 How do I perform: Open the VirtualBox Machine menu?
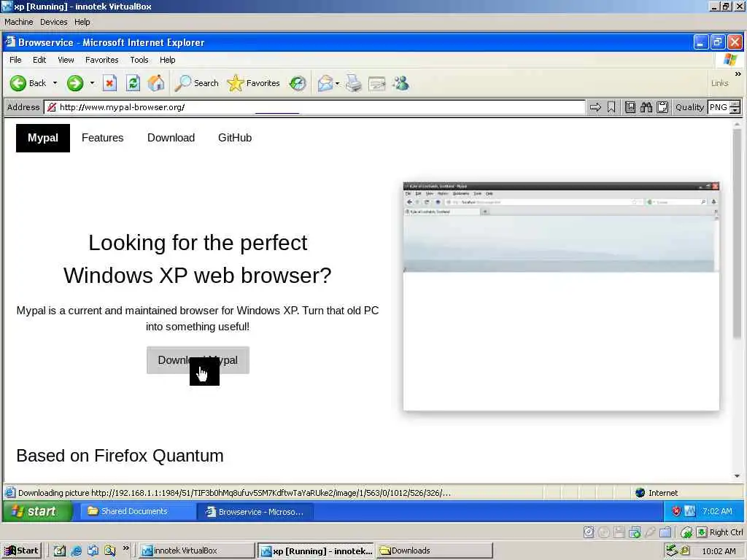click(x=18, y=22)
